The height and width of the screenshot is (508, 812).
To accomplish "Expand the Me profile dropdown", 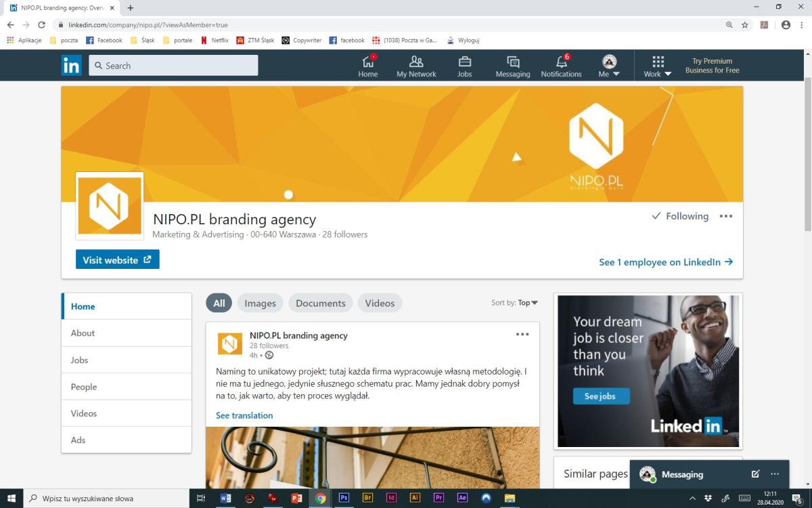I will (x=609, y=66).
